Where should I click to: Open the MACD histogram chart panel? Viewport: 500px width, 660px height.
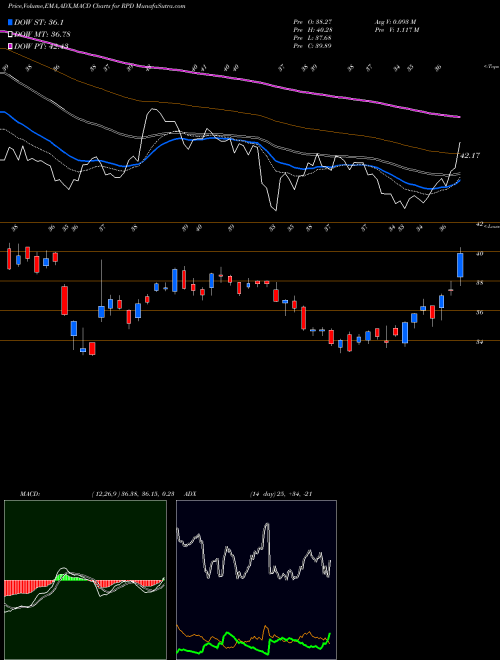click(x=85, y=580)
